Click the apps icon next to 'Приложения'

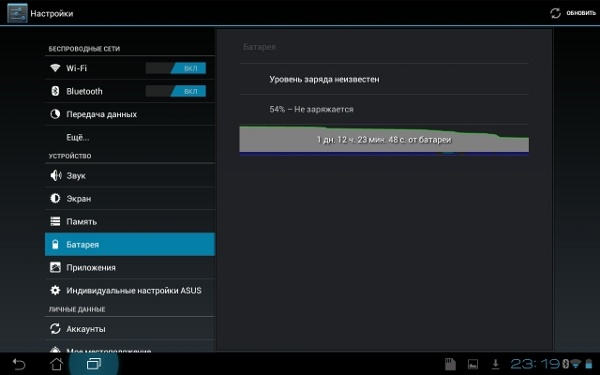55,267
